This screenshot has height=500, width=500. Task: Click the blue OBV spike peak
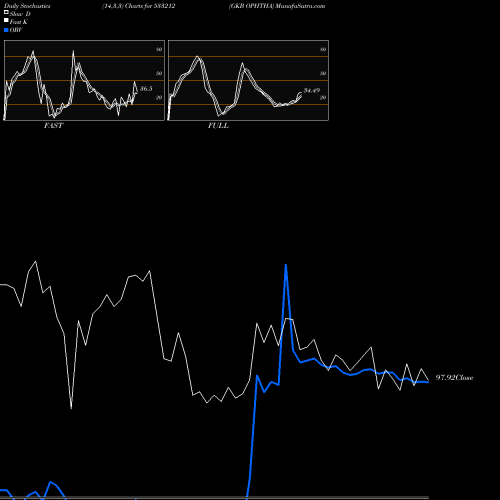tap(286, 265)
